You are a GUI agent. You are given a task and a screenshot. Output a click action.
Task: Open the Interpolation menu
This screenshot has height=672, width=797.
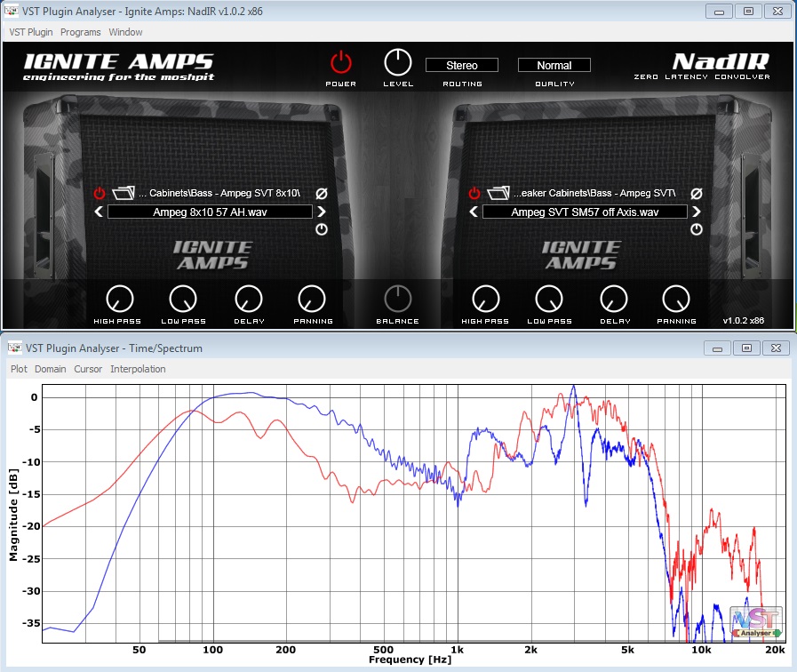pos(138,369)
